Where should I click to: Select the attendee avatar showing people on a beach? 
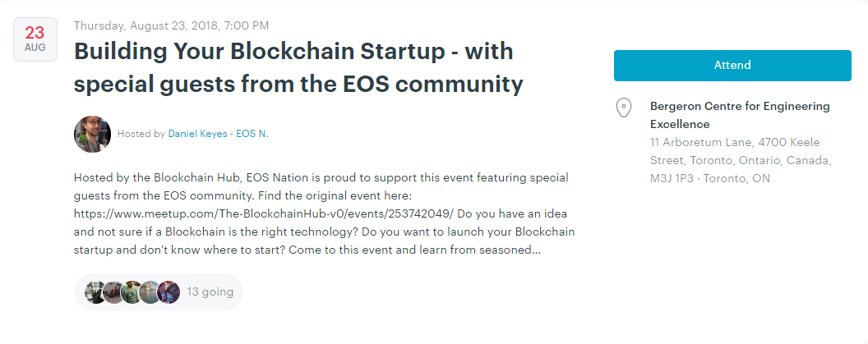[113, 292]
